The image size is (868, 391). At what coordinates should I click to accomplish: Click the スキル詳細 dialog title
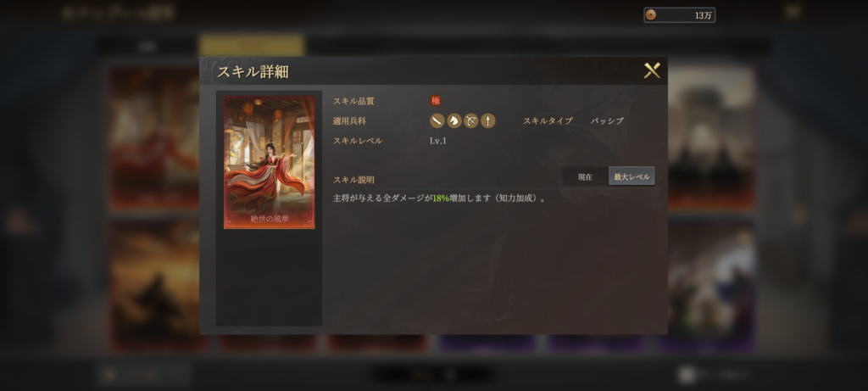(x=253, y=71)
